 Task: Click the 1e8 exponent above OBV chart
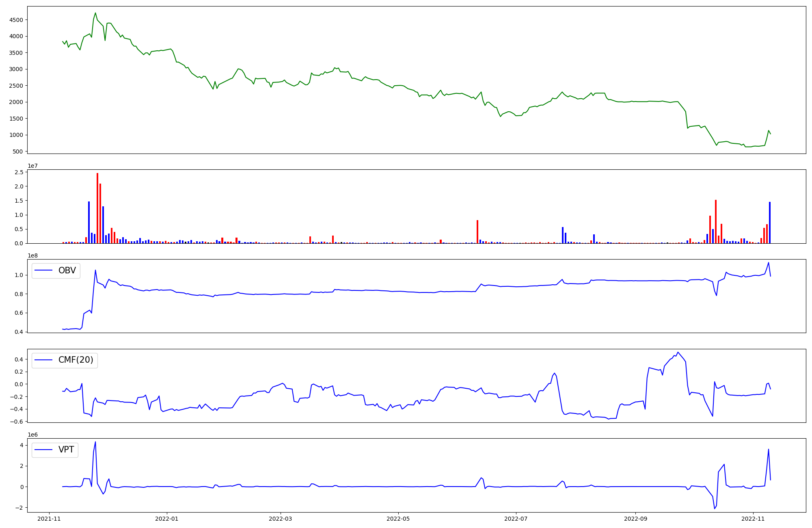click(33, 255)
